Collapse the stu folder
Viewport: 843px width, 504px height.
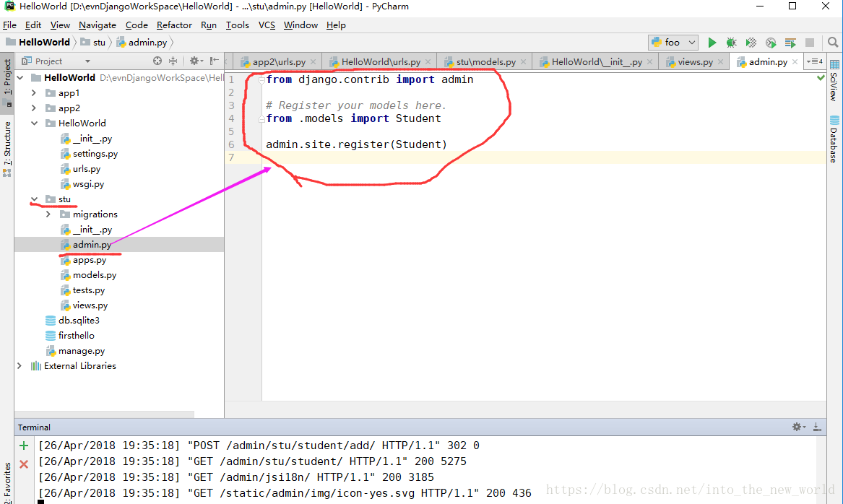point(34,199)
